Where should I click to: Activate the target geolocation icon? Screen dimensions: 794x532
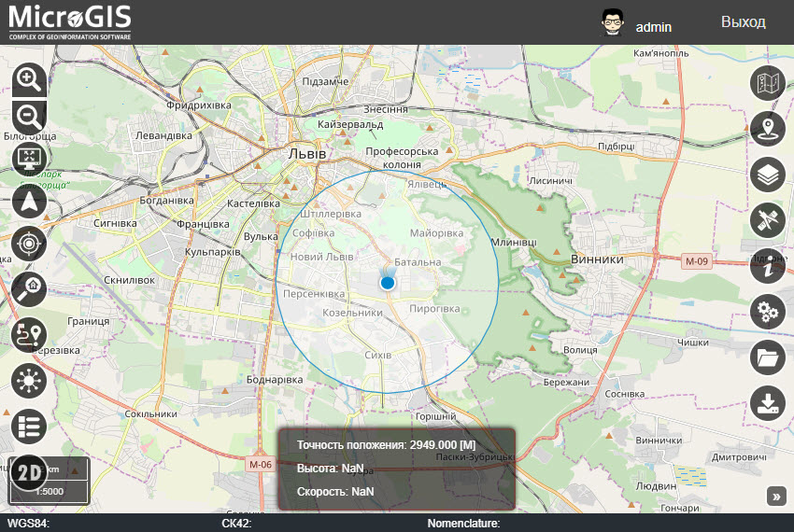29,244
